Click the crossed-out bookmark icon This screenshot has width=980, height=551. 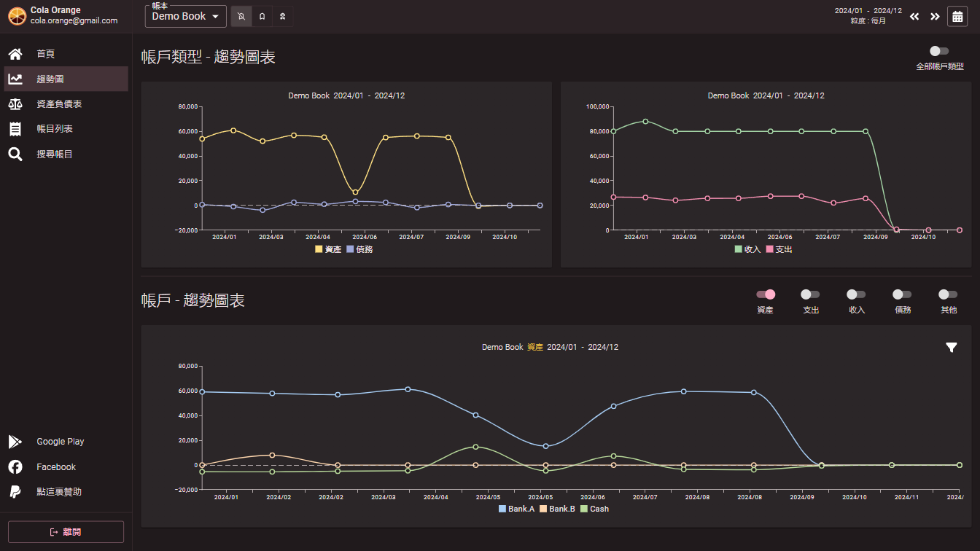pos(241,16)
